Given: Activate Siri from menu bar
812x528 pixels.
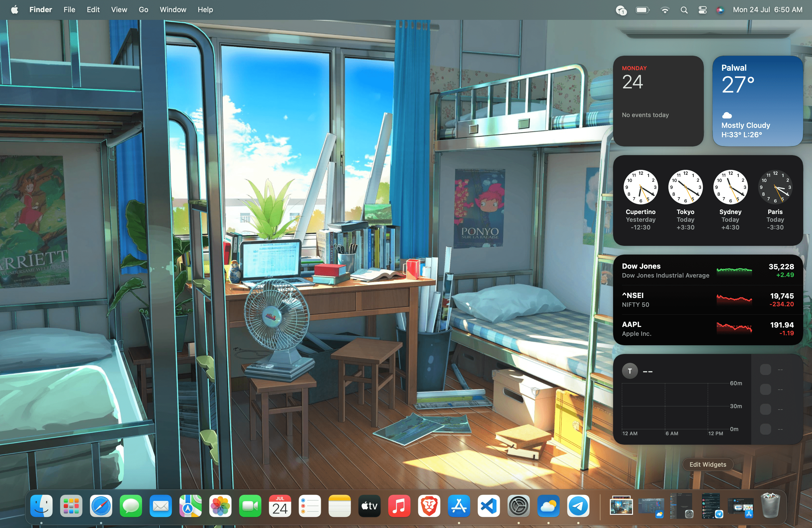Looking at the screenshot, I should 720,10.
